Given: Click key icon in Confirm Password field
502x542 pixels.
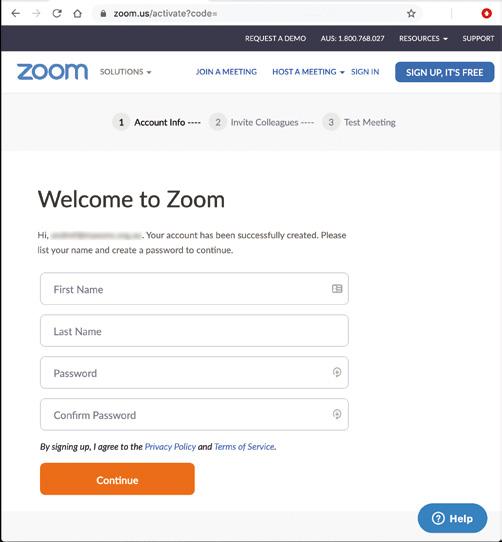Looking at the screenshot, I should [x=337, y=414].
